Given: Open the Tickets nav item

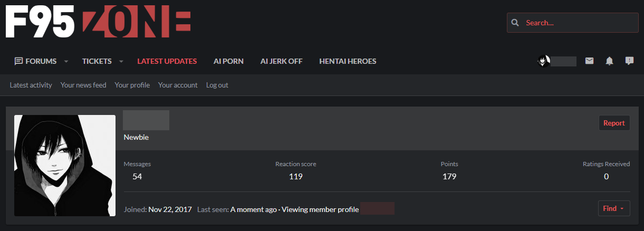Looking at the screenshot, I should [97, 61].
